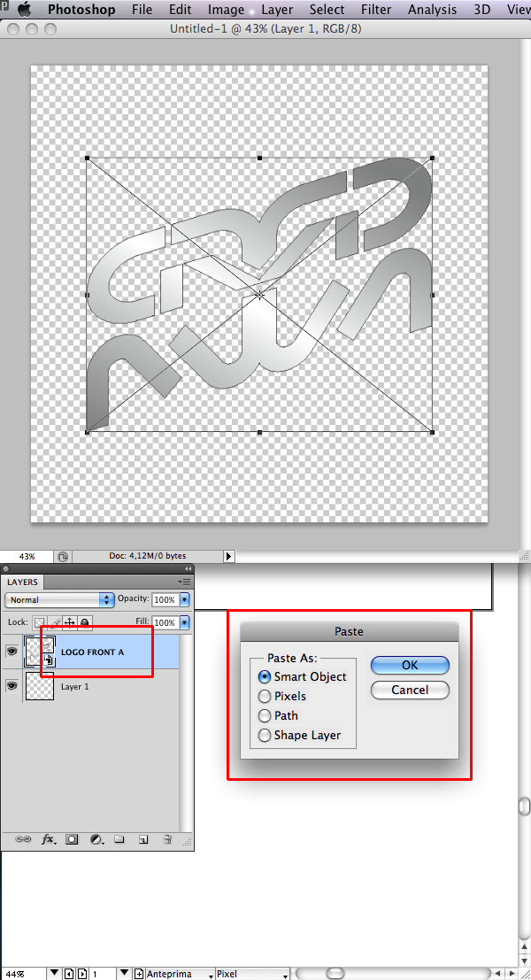Open the Filter menu
The width and height of the screenshot is (531, 980).
click(376, 10)
